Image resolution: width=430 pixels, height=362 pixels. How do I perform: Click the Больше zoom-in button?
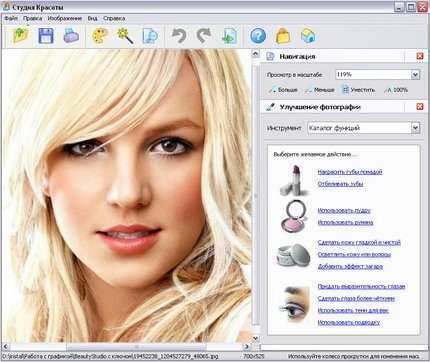point(283,90)
